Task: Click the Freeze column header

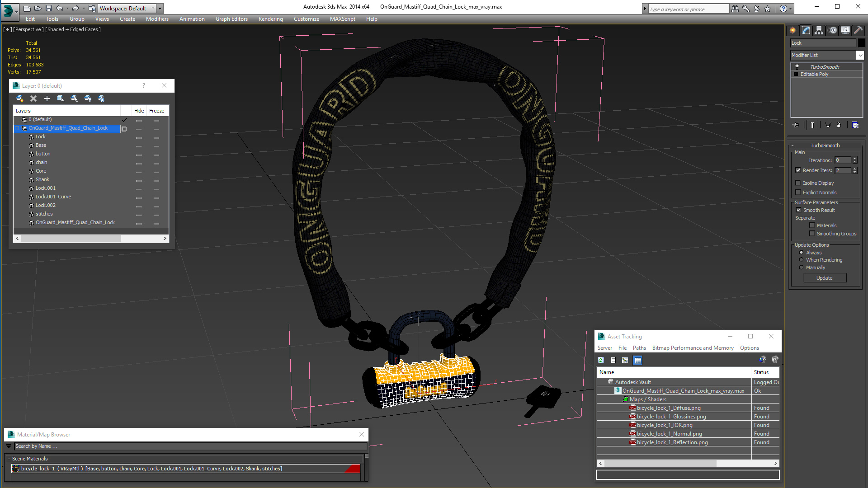Action: pos(156,111)
